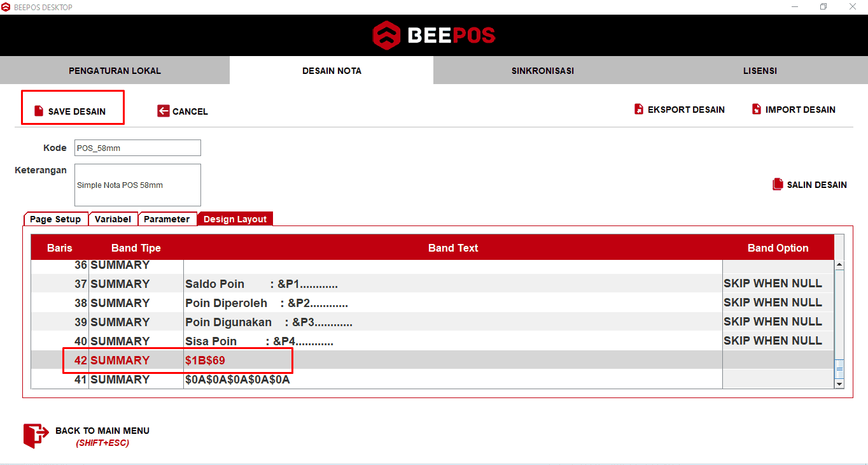Image resolution: width=868 pixels, height=465 pixels.
Task: Click the table scrollbar up arrow
Action: [839, 264]
